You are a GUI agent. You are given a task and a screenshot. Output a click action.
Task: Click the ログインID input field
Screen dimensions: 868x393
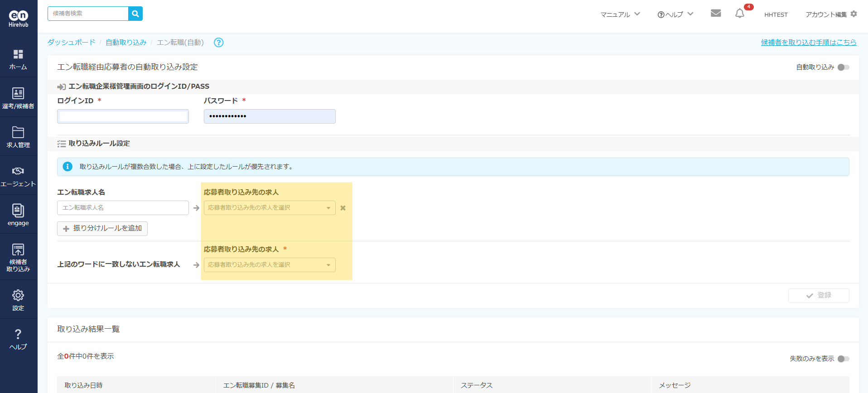(x=123, y=116)
